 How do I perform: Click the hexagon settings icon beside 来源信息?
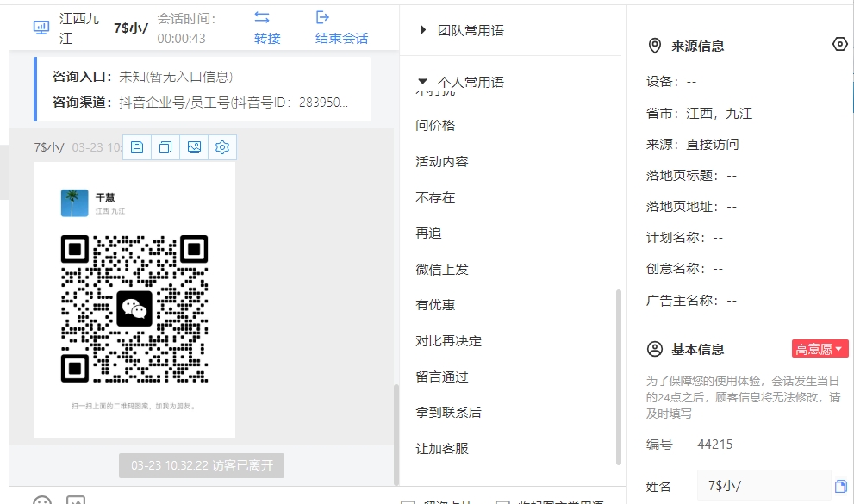click(x=840, y=44)
